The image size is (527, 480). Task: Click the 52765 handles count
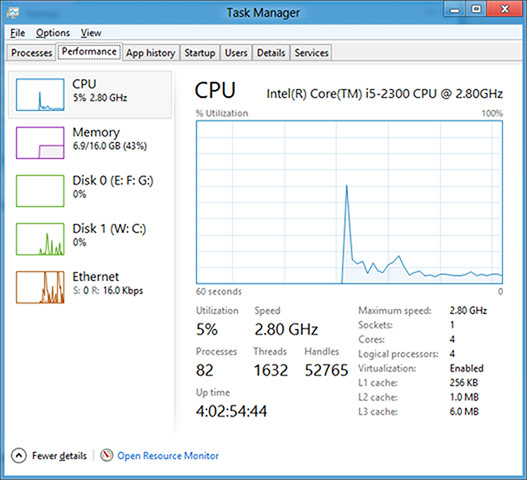[x=326, y=370]
